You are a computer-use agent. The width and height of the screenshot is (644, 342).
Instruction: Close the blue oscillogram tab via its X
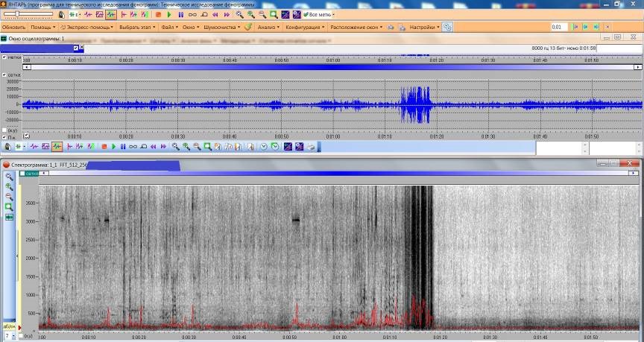[x=81, y=48]
